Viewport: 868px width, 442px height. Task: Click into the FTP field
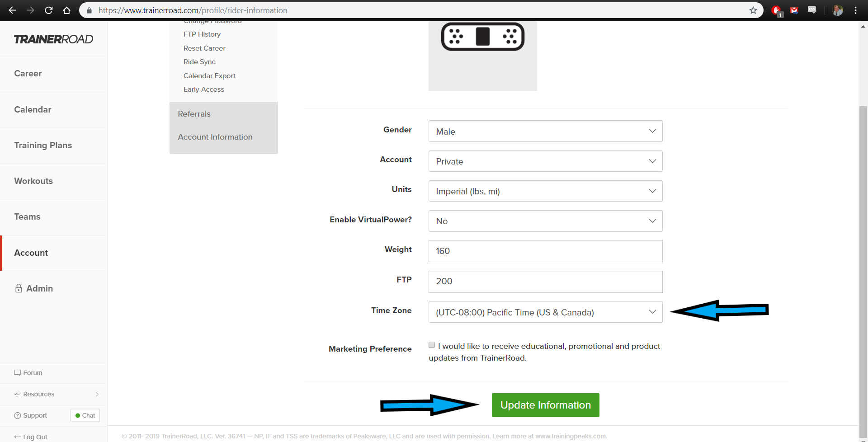[x=545, y=282]
